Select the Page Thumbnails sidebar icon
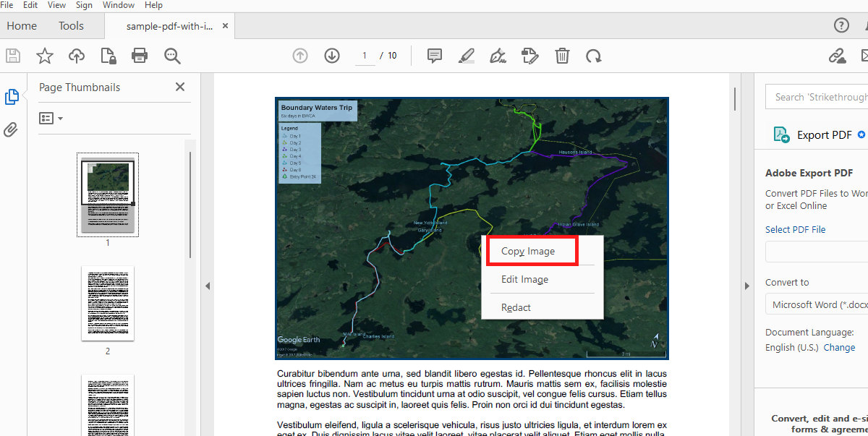This screenshot has width=868, height=436. pyautogui.click(x=12, y=96)
